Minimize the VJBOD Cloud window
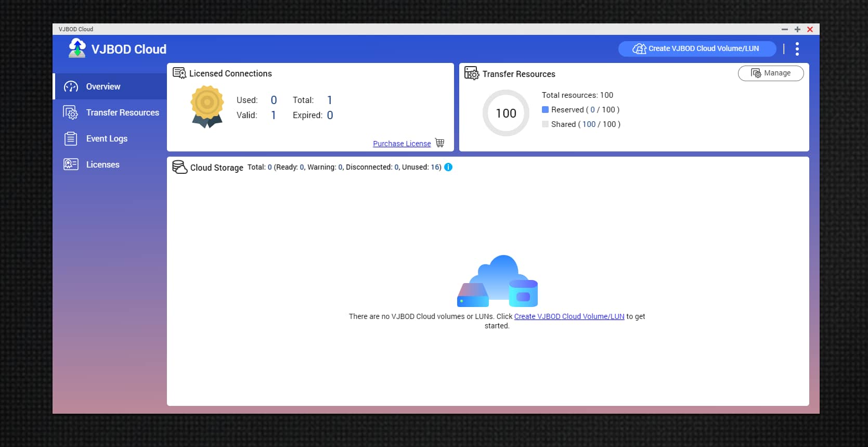Screen dimensions: 868x447 tap(785, 29)
